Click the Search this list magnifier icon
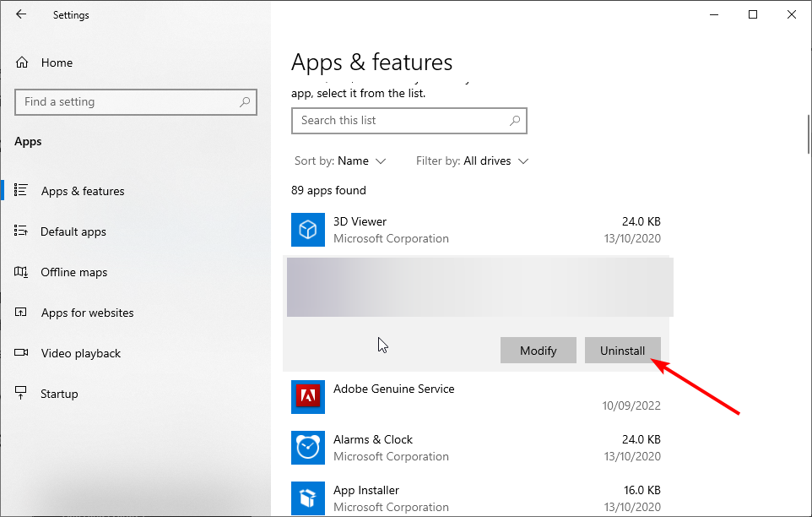 [x=515, y=121]
